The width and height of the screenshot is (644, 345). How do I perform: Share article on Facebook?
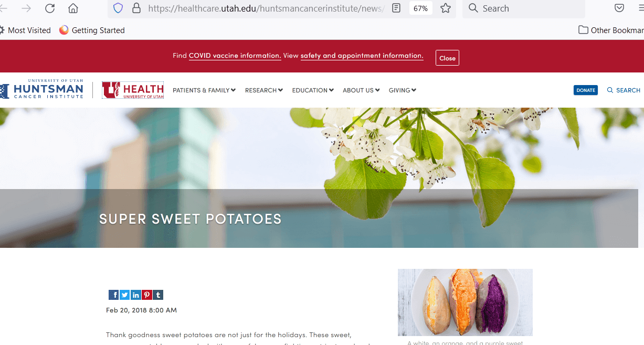coord(114,295)
